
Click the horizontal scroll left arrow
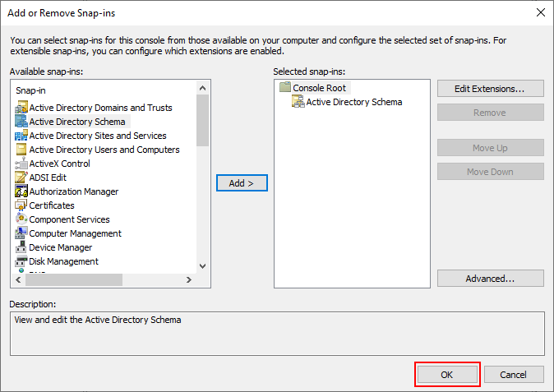click(18, 279)
